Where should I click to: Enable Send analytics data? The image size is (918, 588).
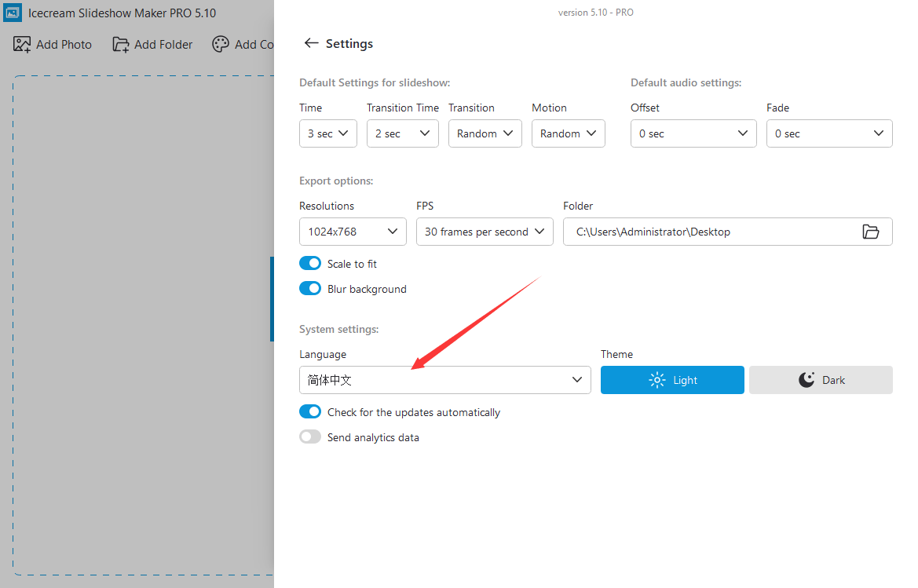pos(310,437)
